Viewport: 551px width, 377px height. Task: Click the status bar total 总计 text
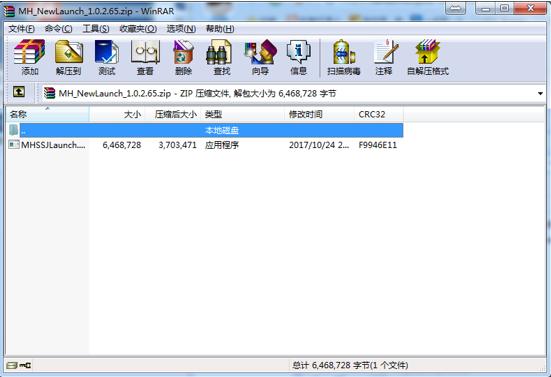point(350,365)
